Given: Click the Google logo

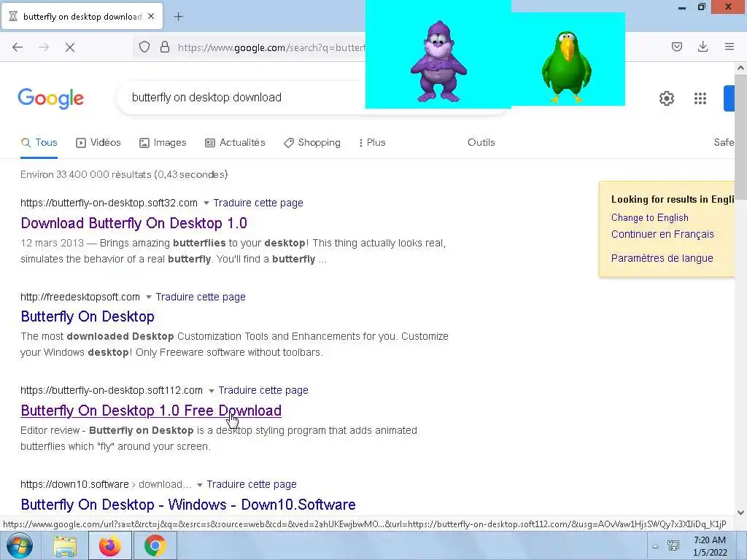Looking at the screenshot, I should [x=50, y=98].
